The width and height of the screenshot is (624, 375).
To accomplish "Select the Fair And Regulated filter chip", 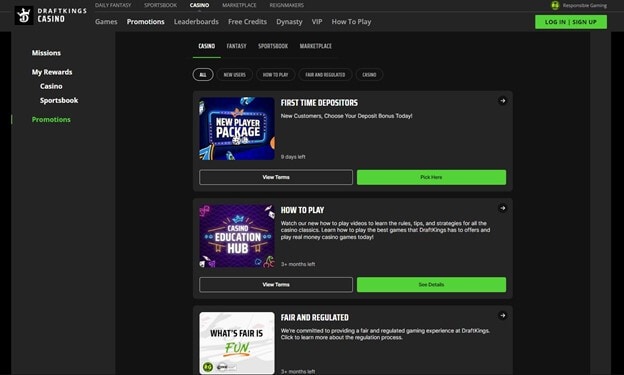I will coord(325,74).
